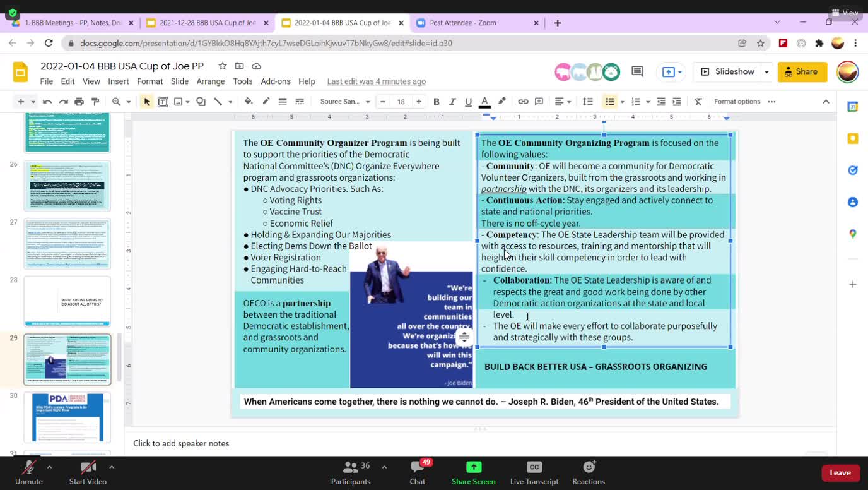Open the Arrange menu

point(211,81)
